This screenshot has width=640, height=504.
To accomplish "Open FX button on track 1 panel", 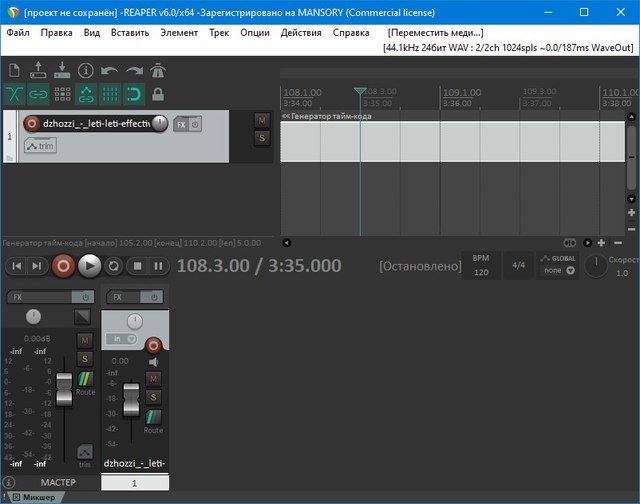I will pos(181,124).
